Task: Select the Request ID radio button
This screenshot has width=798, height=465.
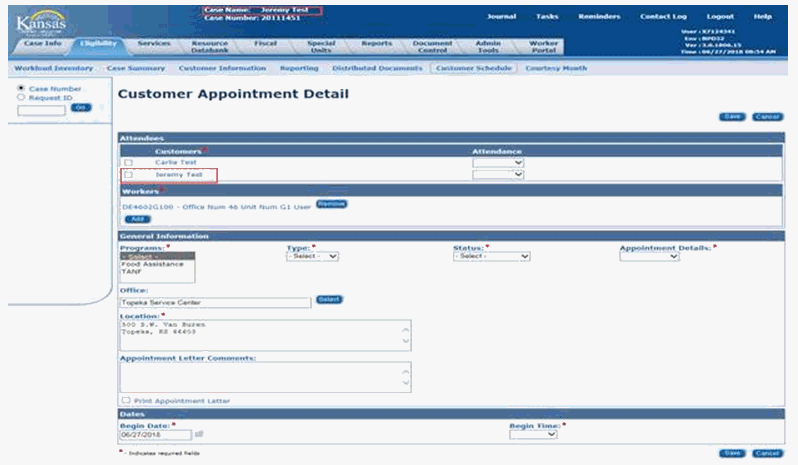Action: [20, 97]
